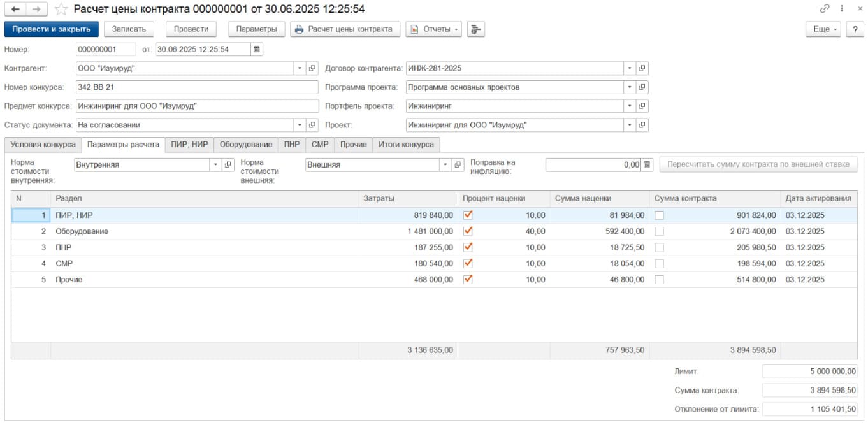Screen dimensions: 868x425
Task: Open help with the question mark button
Action: coord(855,29)
